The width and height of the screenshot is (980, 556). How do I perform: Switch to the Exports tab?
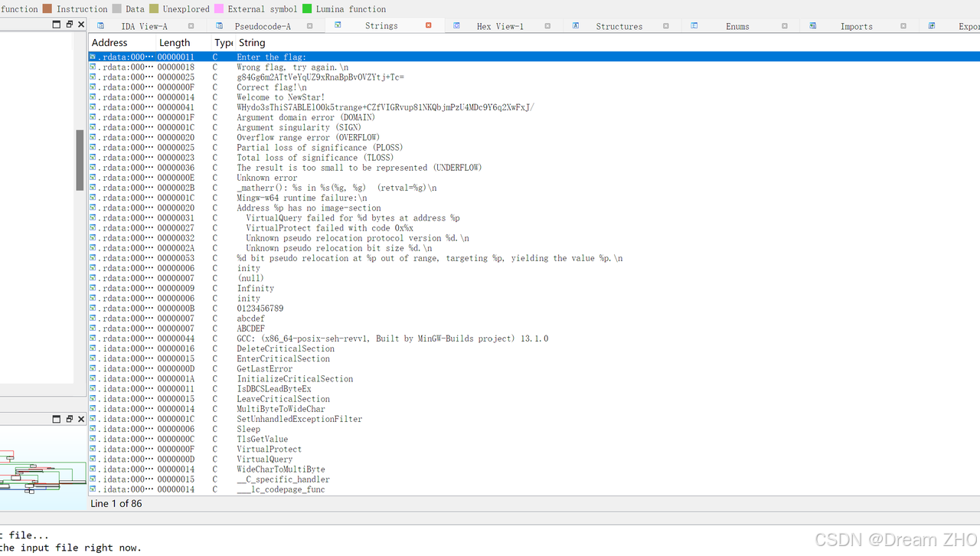(x=957, y=25)
